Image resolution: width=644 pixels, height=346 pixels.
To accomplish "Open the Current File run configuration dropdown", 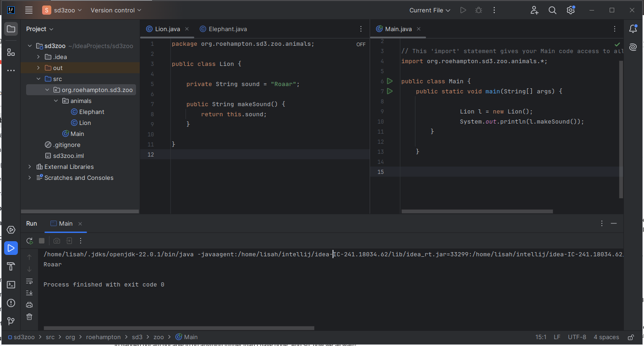I will click(x=429, y=10).
